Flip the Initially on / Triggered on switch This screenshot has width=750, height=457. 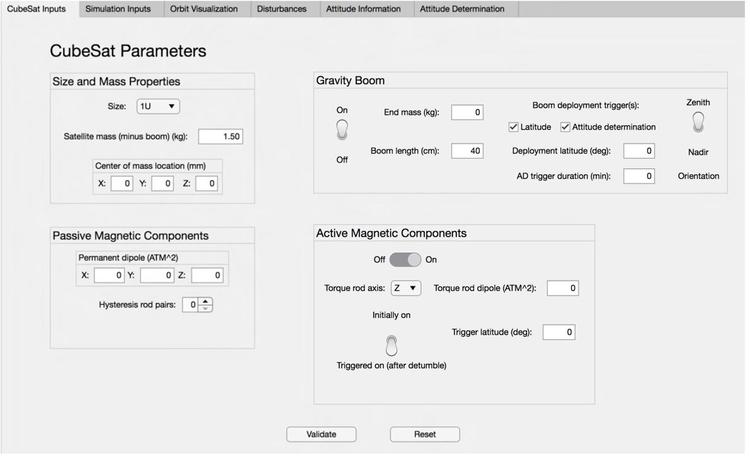391,346
